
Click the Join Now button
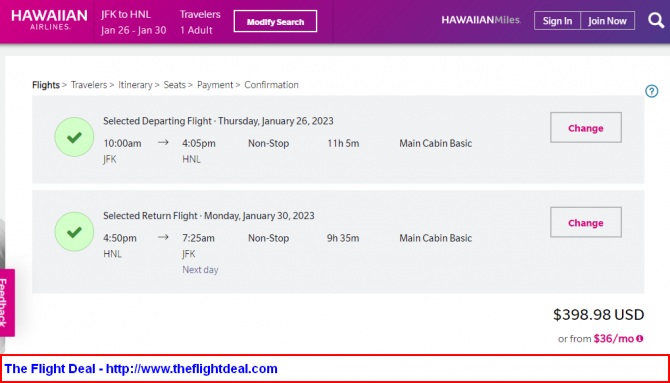point(607,21)
